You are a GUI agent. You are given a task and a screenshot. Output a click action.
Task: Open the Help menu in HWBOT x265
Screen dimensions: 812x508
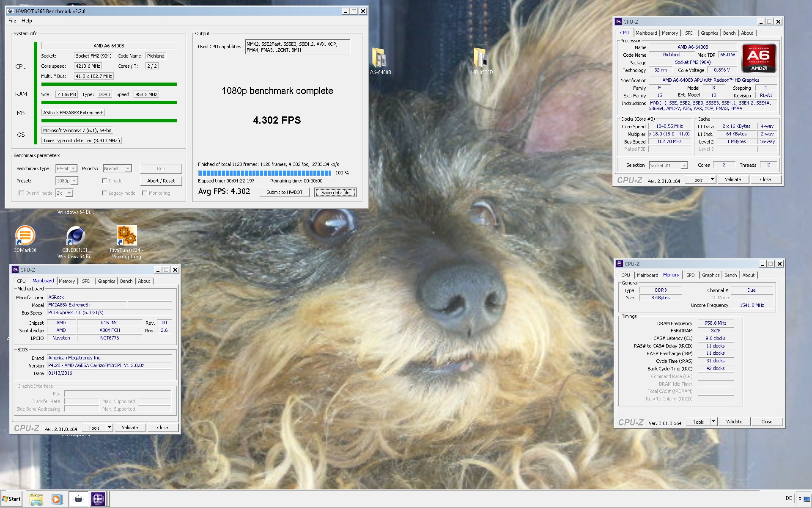point(27,21)
